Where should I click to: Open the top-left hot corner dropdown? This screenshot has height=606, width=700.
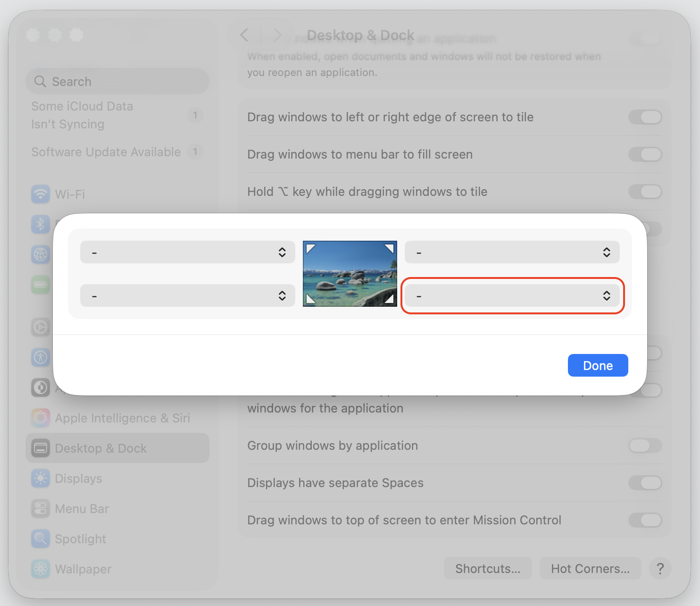[x=188, y=252]
